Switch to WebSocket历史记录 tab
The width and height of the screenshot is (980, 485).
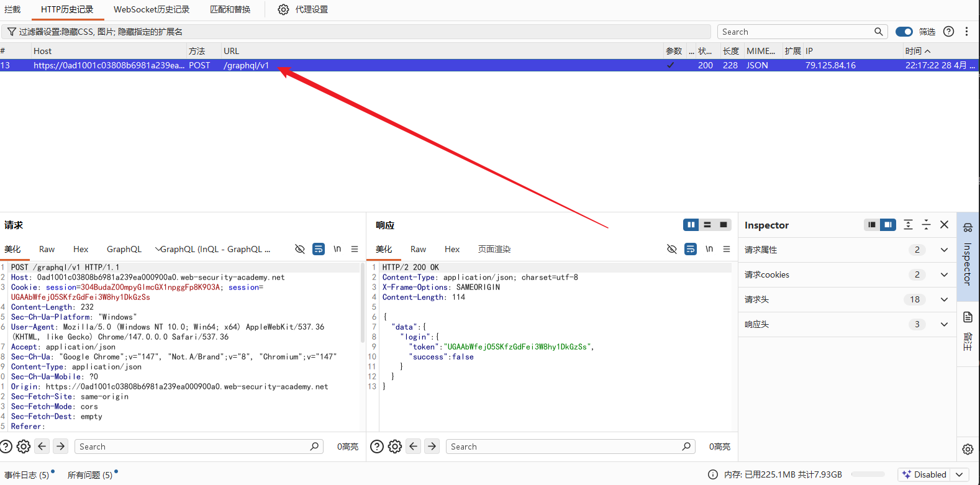coord(152,9)
